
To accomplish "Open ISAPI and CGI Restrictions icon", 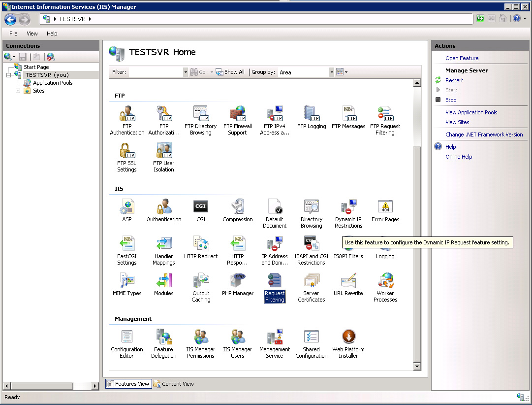I will [x=312, y=250].
